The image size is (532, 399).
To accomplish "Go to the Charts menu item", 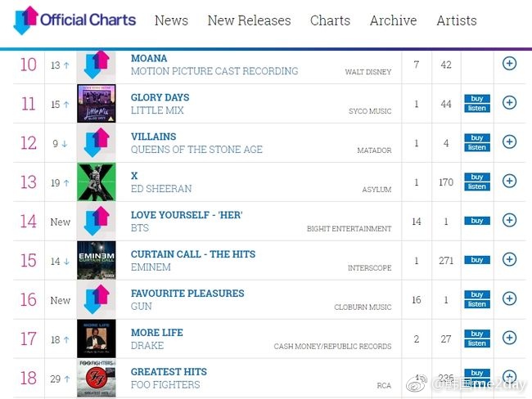I will point(330,20).
